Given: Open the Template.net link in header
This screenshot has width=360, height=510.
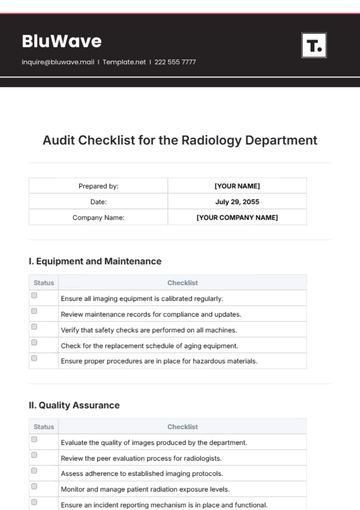Looking at the screenshot, I should tap(124, 62).
